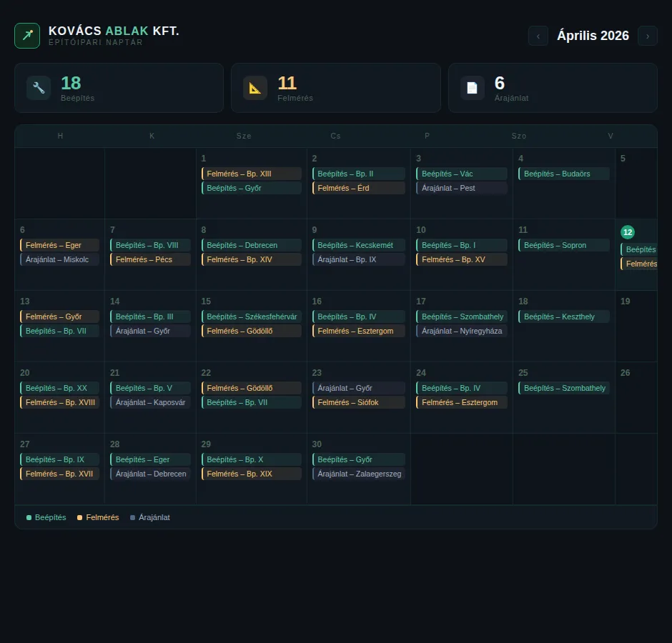Open event Beépítés – Sopron
The width and height of the screenshot is (672, 643).
(564, 246)
